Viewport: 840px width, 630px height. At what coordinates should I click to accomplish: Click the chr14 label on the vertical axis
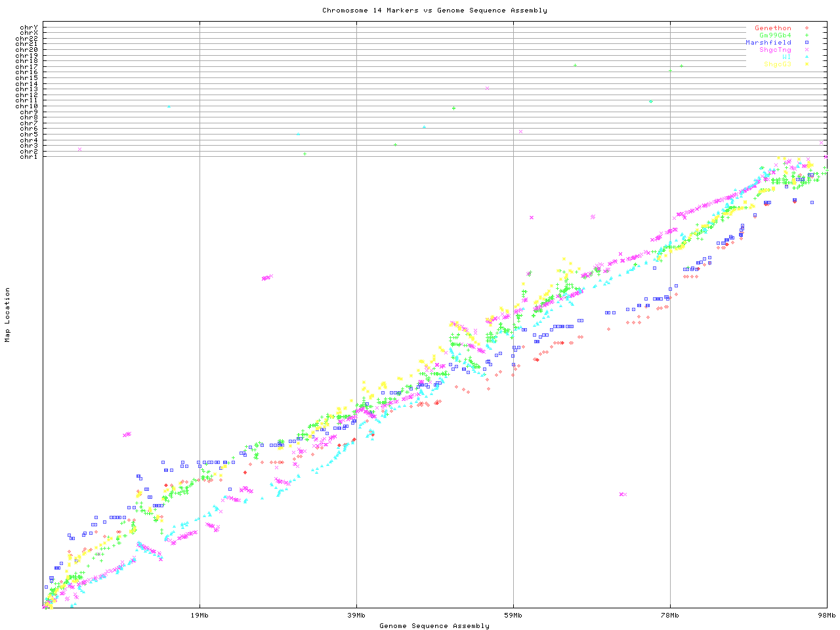[x=27, y=84]
